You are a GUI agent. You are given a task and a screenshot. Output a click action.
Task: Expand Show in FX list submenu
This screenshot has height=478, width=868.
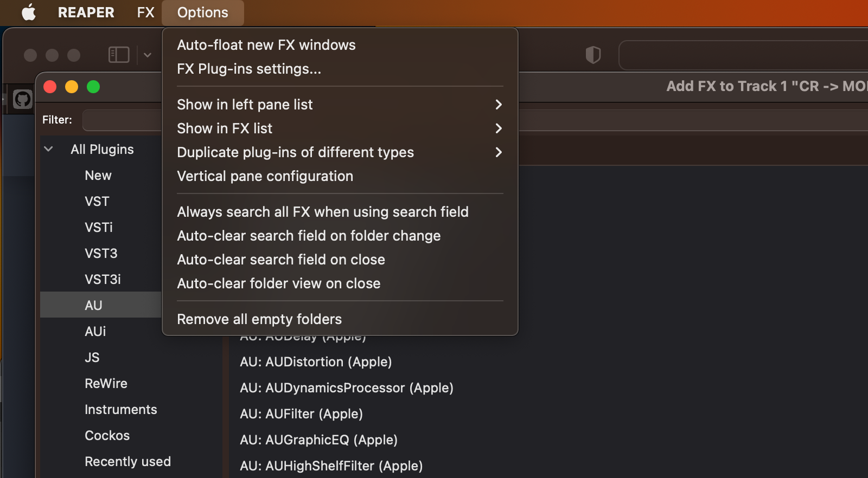coord(340,128)
